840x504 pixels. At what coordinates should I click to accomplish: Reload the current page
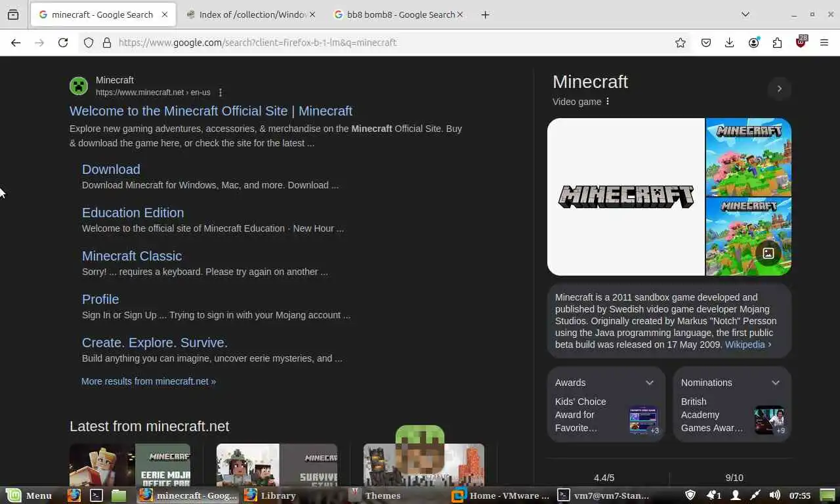pyautogui.click(x=63, y=43)
